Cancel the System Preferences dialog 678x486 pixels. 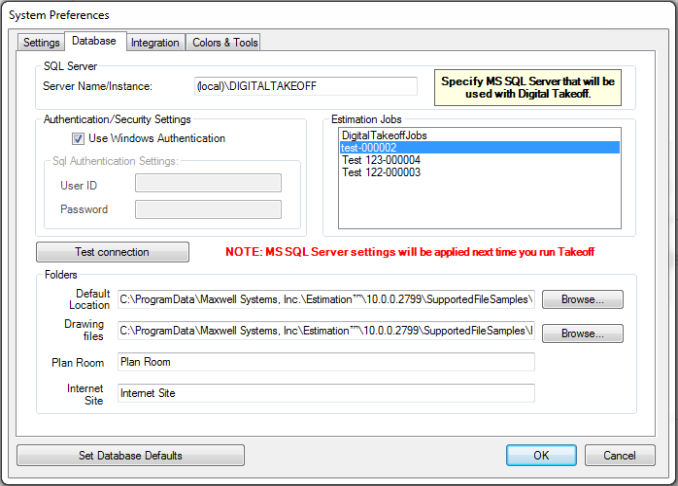620,455
